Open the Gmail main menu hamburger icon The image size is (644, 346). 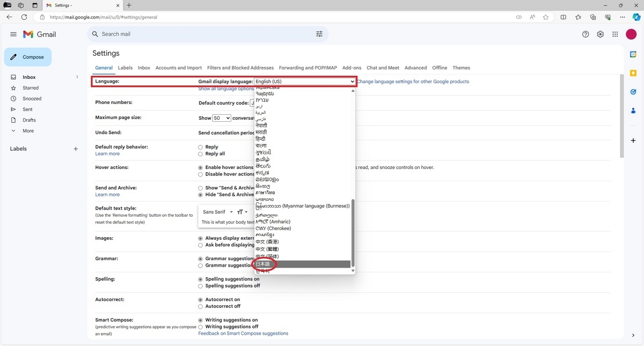coord(13,34)
